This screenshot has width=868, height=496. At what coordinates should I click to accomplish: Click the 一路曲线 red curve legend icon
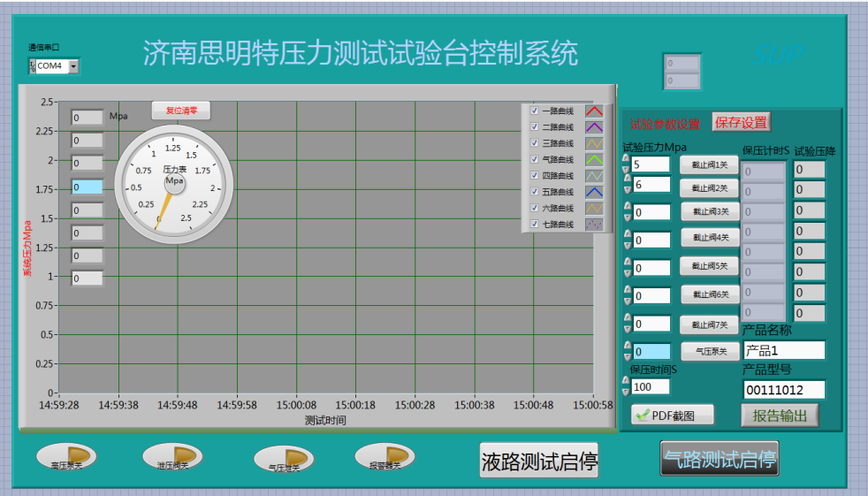[594, 111]
